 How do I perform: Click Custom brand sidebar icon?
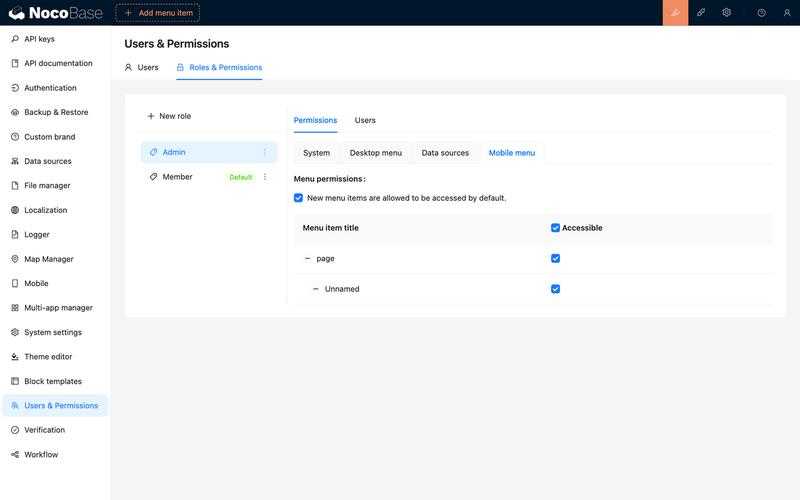(15, 137)
